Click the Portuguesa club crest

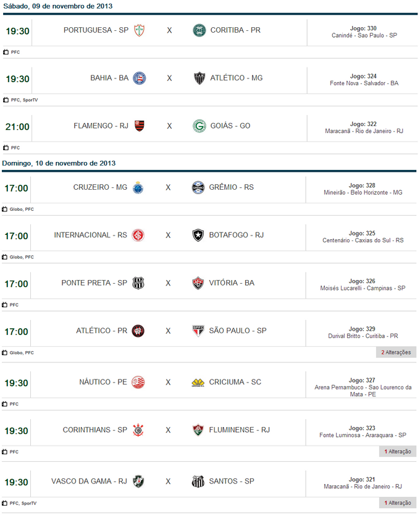coord(140,30)
